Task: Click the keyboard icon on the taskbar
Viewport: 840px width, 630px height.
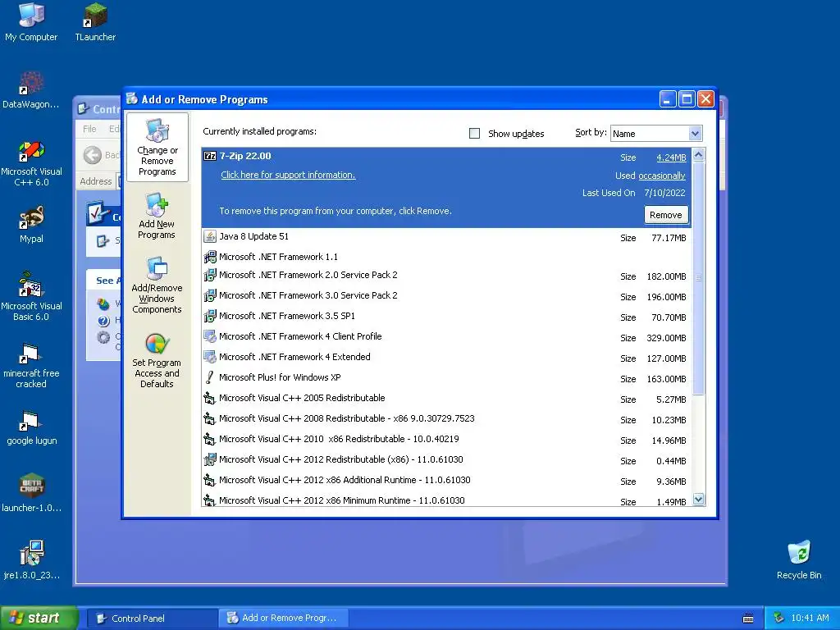Action: [x=748, y=619]
